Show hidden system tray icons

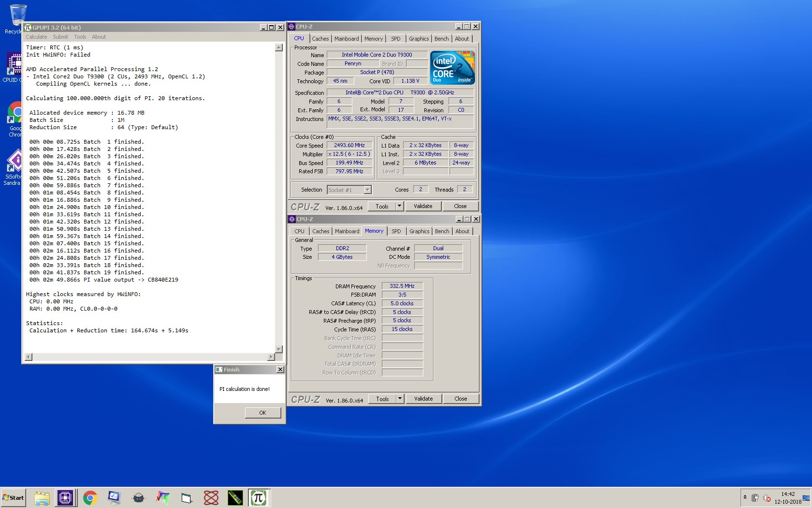pos(745,498)
